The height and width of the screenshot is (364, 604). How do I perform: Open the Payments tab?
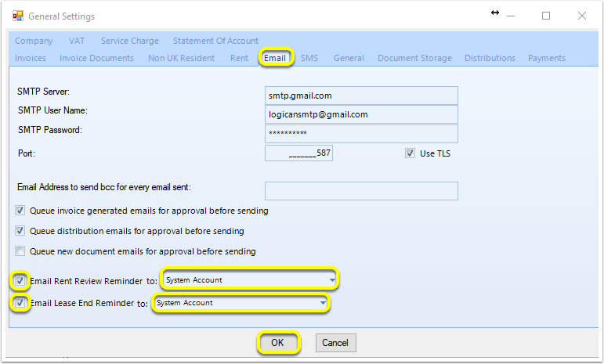pos(547,58)
